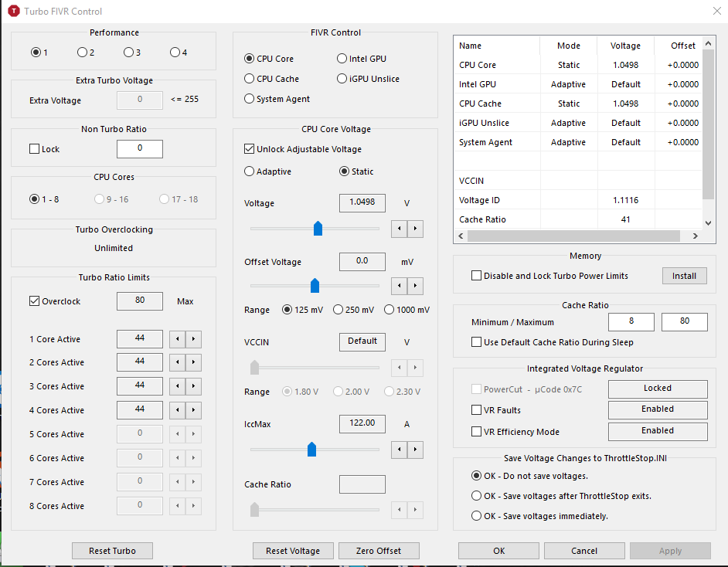Viewport: 728px width, 567px height.
Task: Click the right arrow for 1 Core Active
Action: (194, 339)
